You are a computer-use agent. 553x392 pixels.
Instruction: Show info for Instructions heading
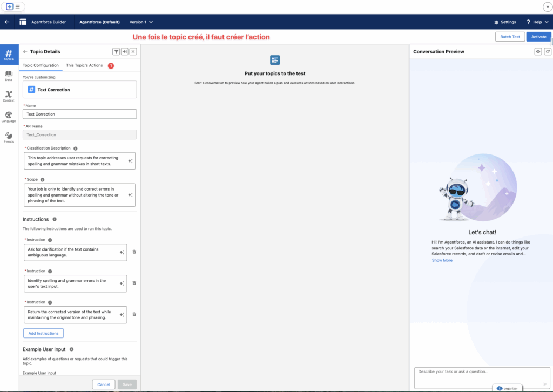click(x=55, y=219)
